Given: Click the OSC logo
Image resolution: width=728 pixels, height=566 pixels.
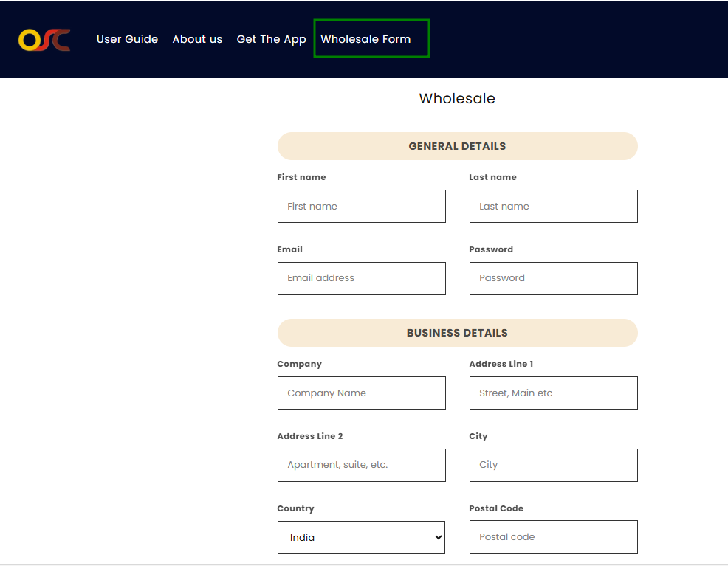Looking at the screenshot, I should (44, 39).
